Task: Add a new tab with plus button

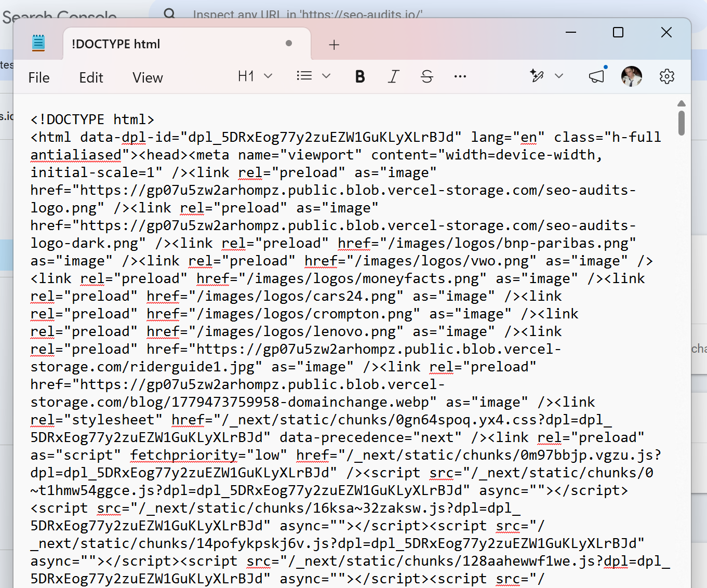Action: tap(334, 45)
